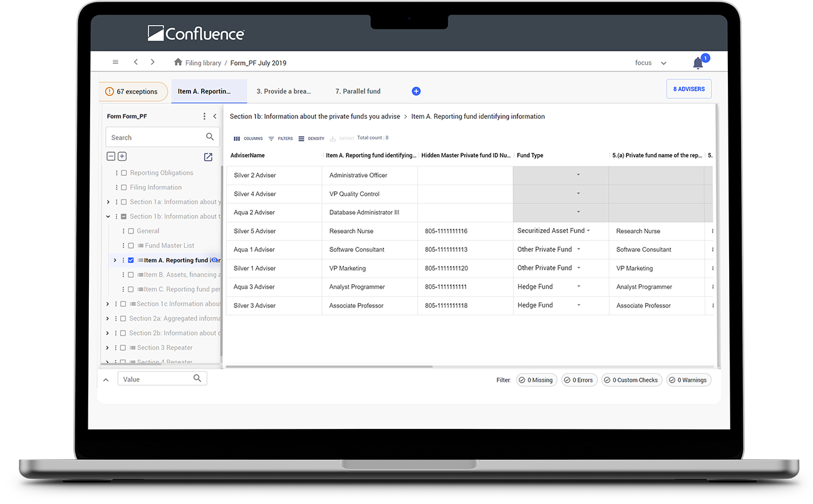The image size is (813, 504).
Task: Check the General checkbox
Action: point(131,231)
